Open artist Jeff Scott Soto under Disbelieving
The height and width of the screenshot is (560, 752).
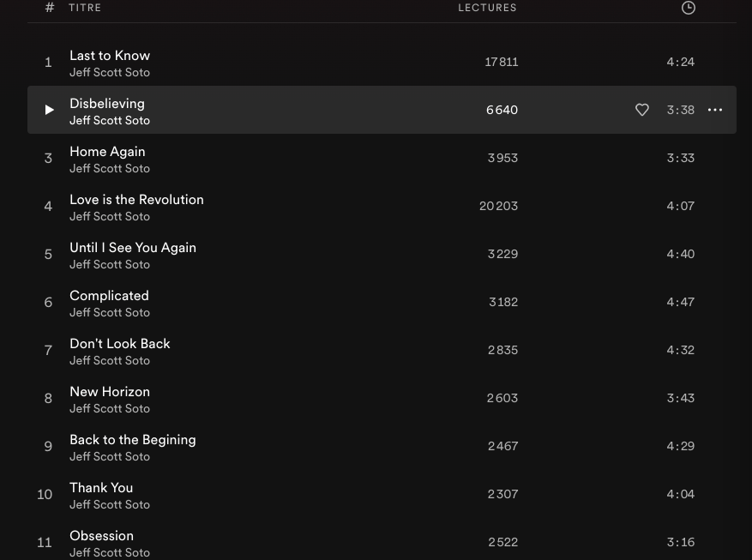110,121
